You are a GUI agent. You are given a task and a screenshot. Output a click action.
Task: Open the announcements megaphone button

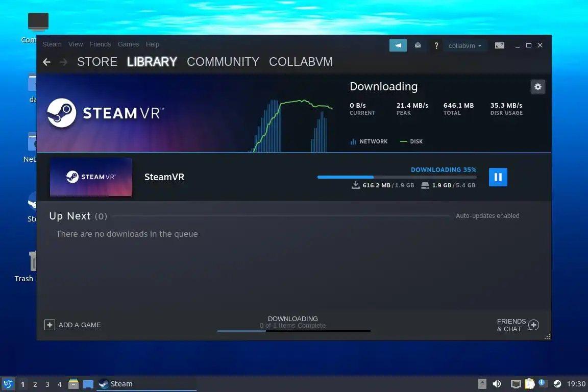pyautogui.click(x=398, y=45)
